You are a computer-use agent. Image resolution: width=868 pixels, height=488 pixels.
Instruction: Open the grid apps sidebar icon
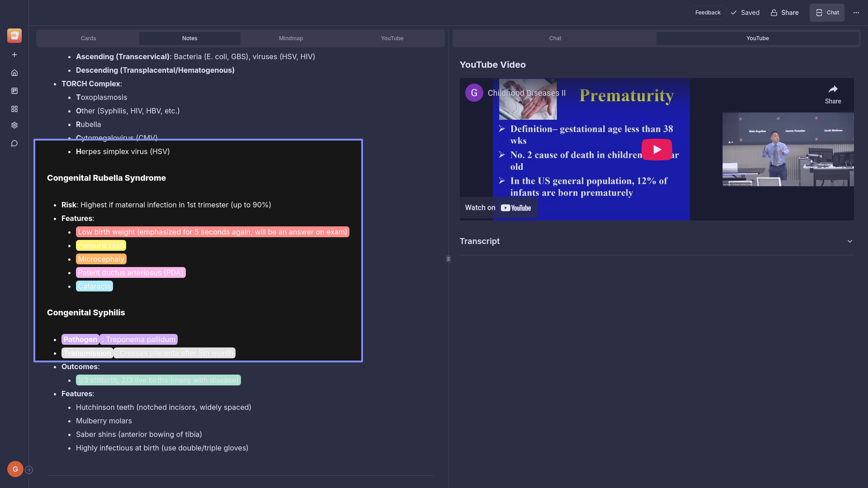[x=14, y=109]
